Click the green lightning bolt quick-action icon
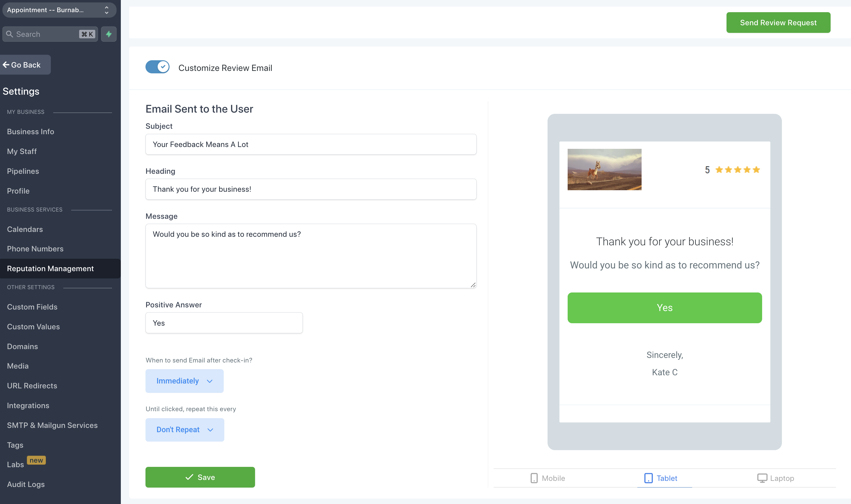The height and width of the screenshot is (504, 851). 109,34
